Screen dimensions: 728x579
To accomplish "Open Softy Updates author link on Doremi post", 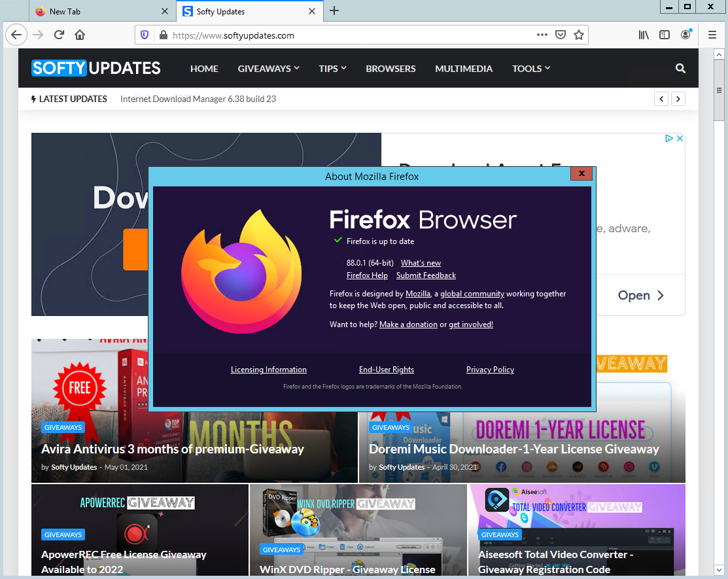I will (x=402, y=467).
